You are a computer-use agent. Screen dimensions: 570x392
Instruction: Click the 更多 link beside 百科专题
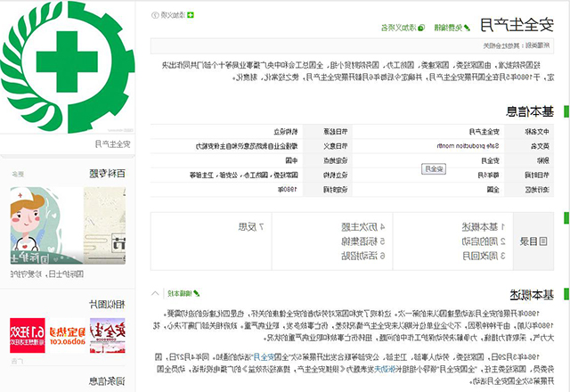[18, 175]
